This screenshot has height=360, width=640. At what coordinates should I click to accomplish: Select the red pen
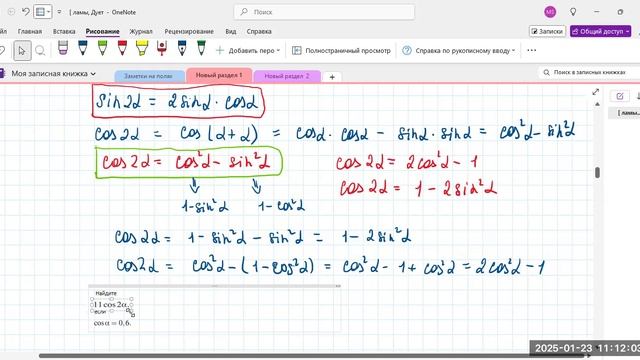click(122, 48)
